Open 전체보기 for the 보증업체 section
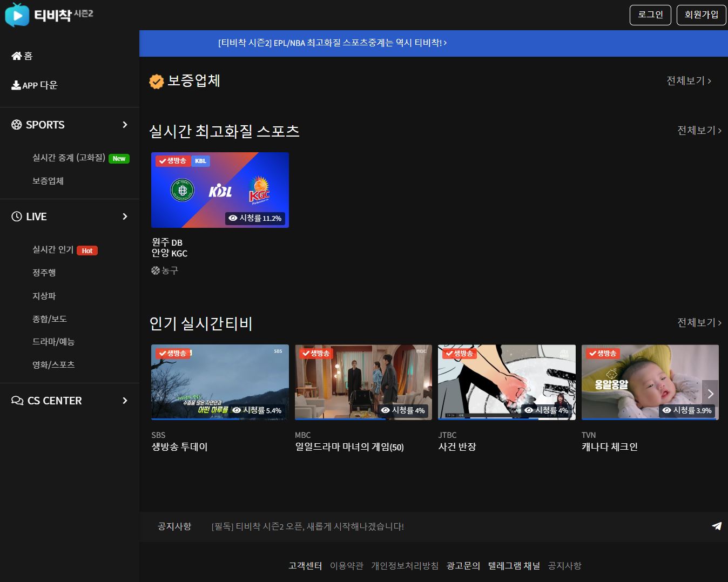Viewport: 728px width, 582px height. coord(689,81)
